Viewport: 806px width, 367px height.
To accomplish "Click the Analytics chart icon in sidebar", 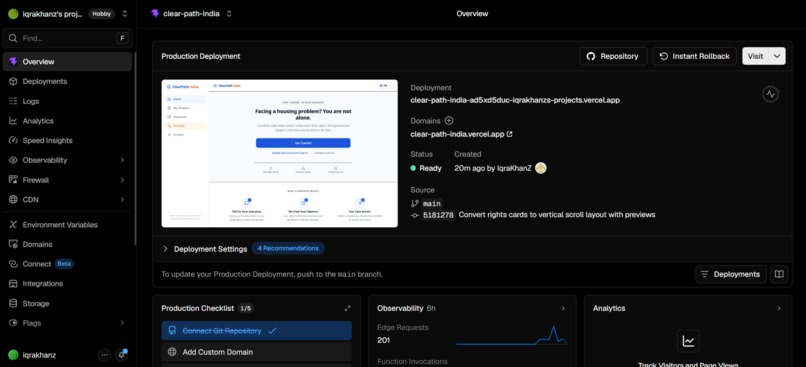I will (13, 121).
